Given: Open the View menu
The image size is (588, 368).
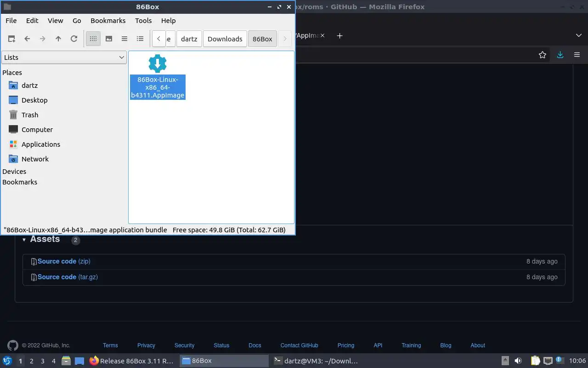Looking at the screenshot, I should [x=55, y=21].
